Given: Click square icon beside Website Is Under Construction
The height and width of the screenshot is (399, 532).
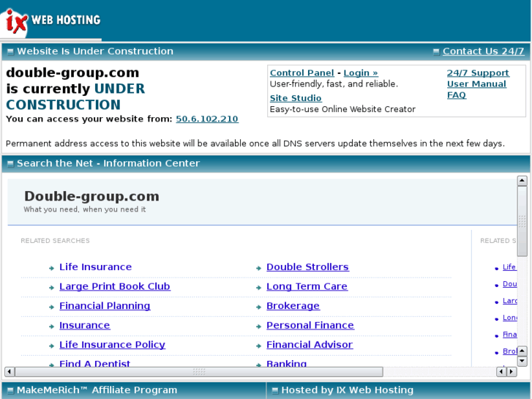Looking at the screenshot, I should point(10,52).
